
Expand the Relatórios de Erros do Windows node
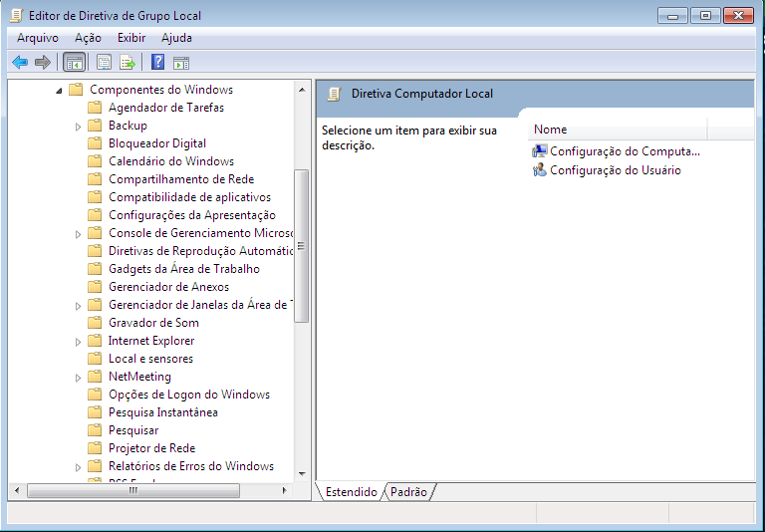click(78, 467)
